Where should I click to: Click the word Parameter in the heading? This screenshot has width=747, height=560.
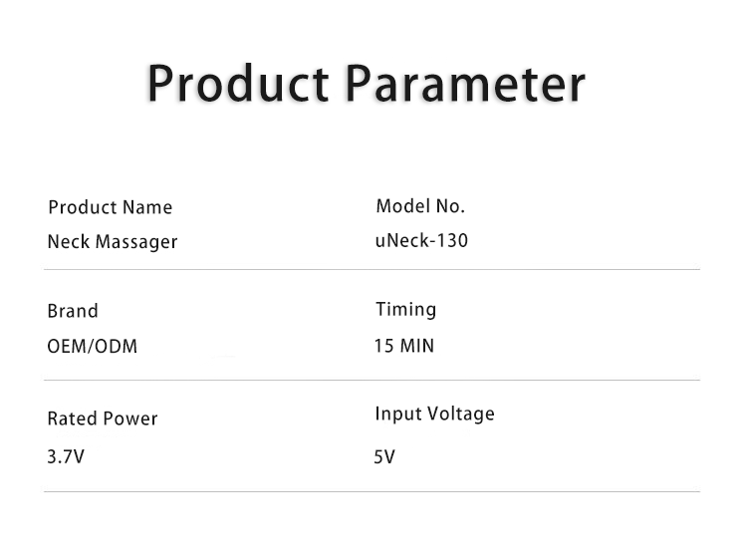(x=465, y=84)
